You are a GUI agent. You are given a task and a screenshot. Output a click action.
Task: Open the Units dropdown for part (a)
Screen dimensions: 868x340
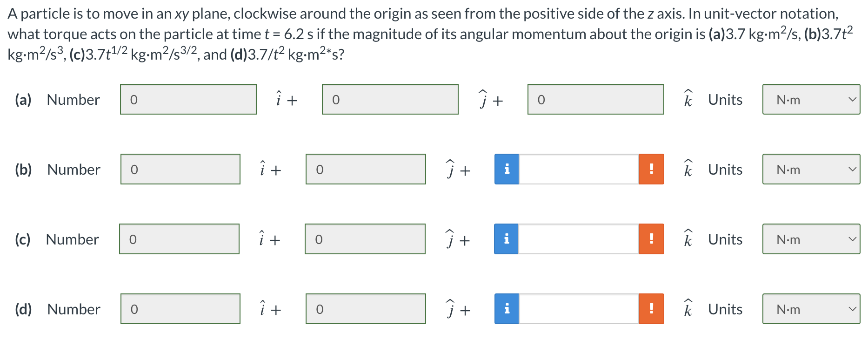coord(811,99)
